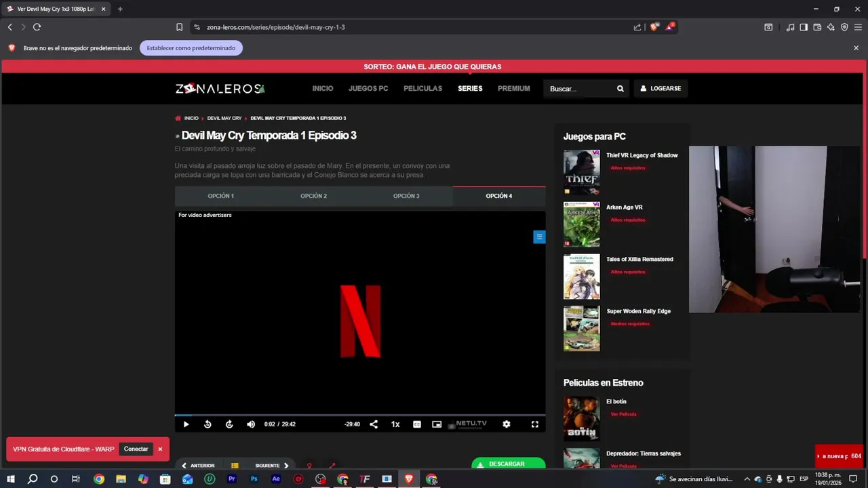Open the blue playlist menu icon on the video

pos(539,237)
